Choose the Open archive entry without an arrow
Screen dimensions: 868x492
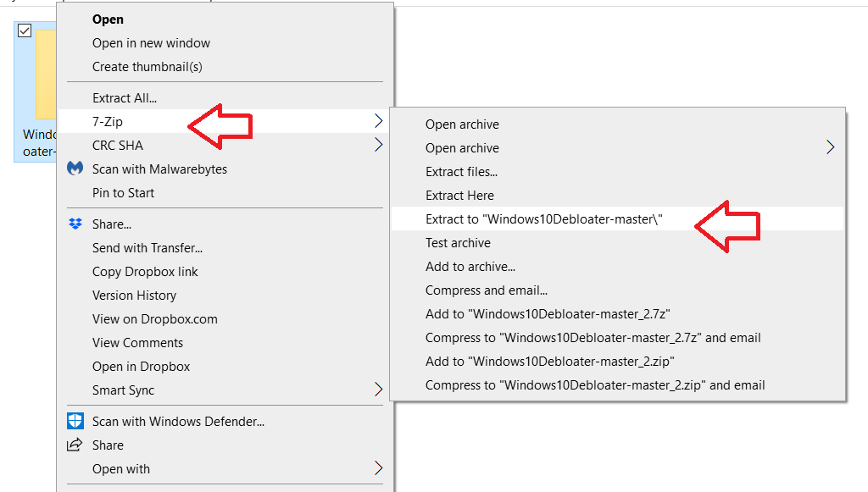click(x=462, y=124)
